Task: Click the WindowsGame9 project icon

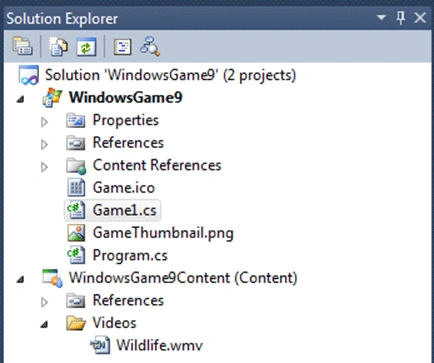Action: pyautogui.click(x=52, y=98)
